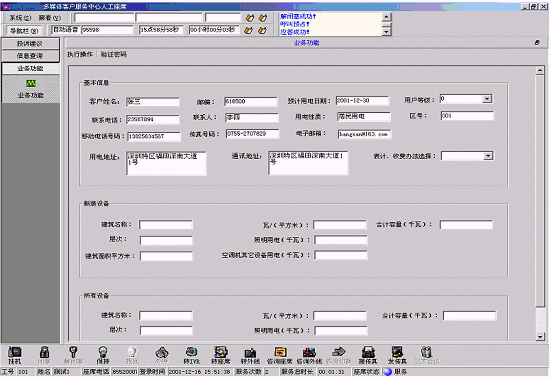Screen dimensions: 551x378
Task: Click the 执行操作 toolbar item
Action: click(80, 54)
